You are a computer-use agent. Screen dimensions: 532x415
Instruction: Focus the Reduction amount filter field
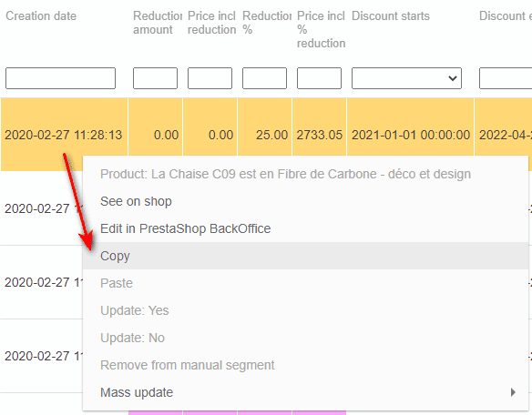[155, 78]
